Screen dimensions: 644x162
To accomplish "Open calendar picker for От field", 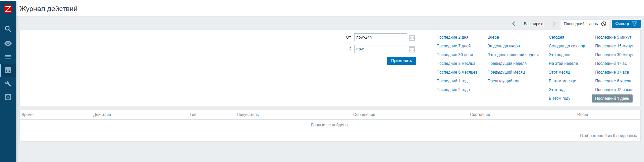I will coord(412,38).
